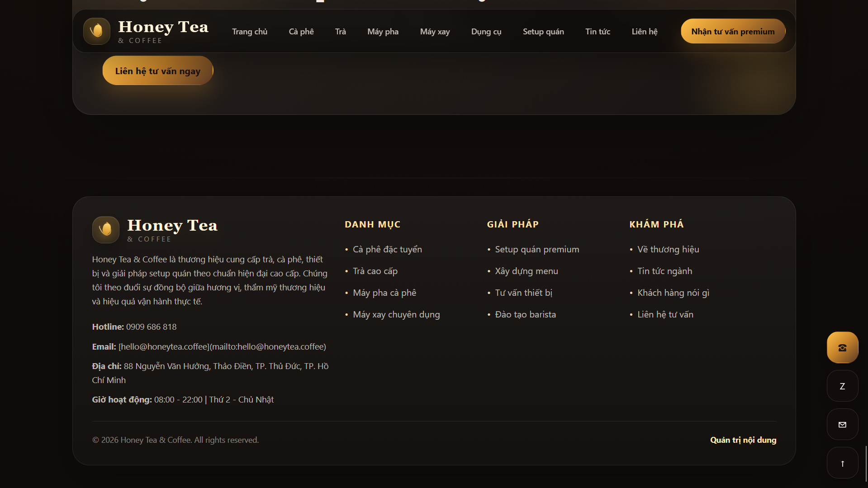Click the Nhận tư vấn premium button

click(733, 31)
